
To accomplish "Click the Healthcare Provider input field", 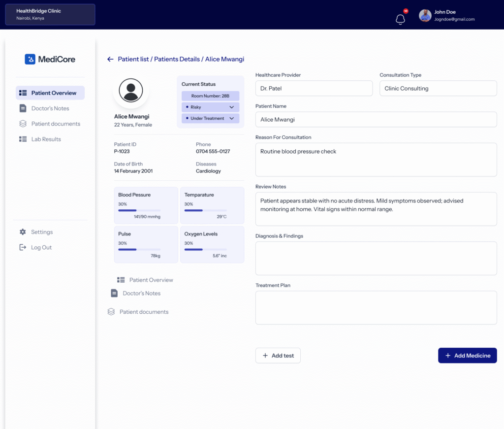I will tap(314, 89).
